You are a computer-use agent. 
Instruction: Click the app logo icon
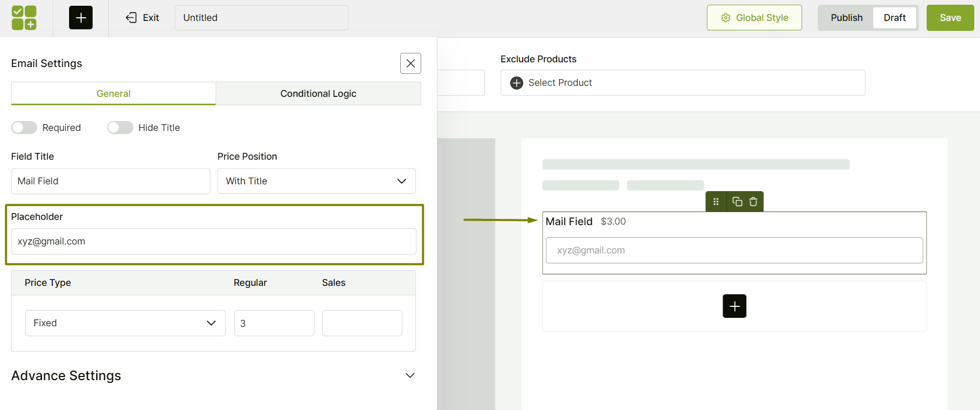coord(24,18)
